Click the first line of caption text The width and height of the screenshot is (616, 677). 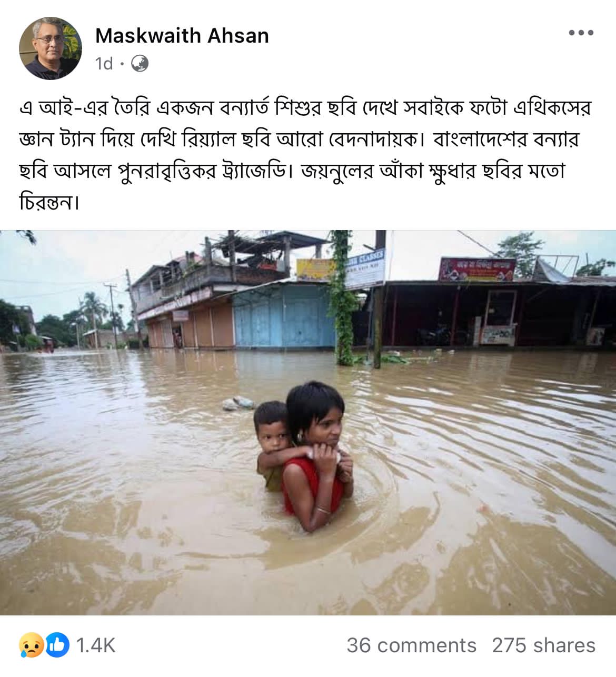[305, 107]
